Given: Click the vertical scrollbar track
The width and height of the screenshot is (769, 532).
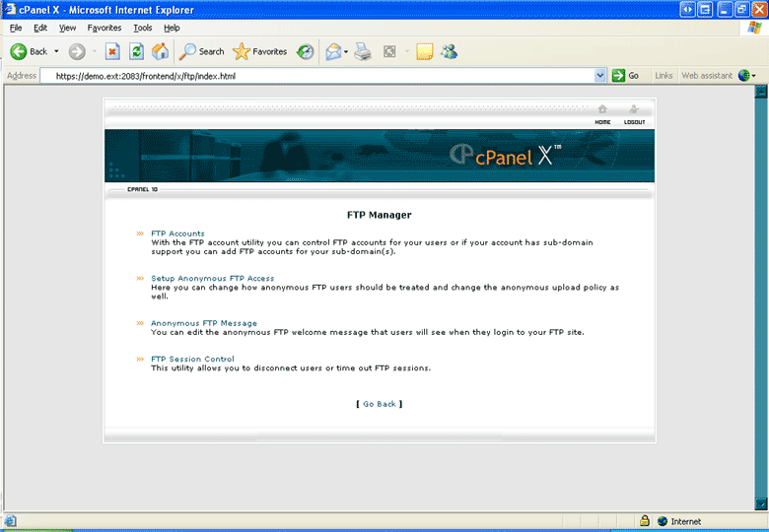Looking at the screenshot, I should coord(761,298).
